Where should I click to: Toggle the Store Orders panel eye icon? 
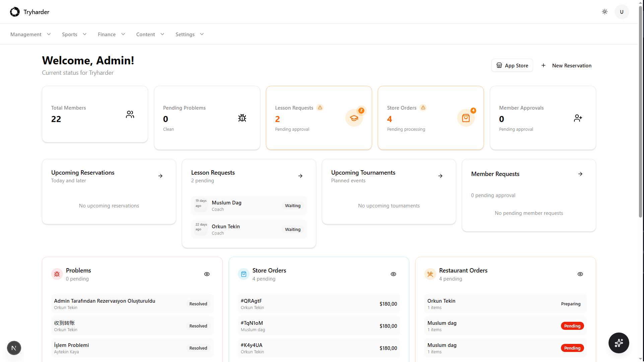coord(393,274)
